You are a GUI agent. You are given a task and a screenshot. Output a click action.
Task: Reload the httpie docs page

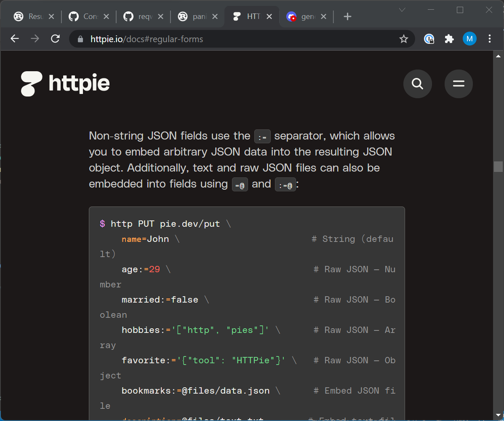pyautogui.click(x=55, y=39)
